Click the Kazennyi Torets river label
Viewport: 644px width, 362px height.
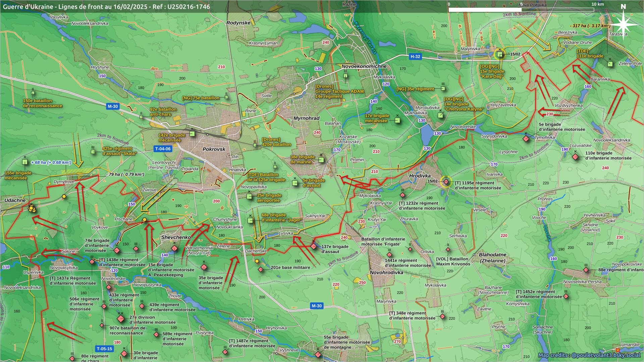pos(366,37)
